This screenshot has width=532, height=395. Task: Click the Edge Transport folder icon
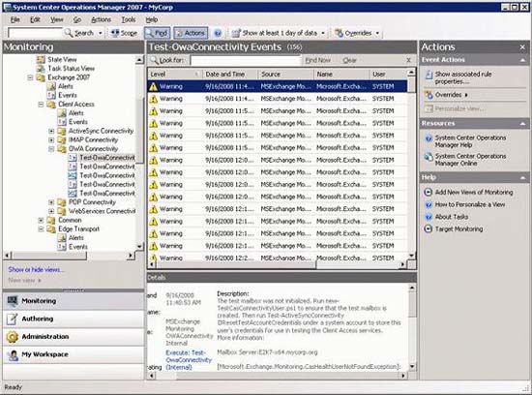pos(51,228)
